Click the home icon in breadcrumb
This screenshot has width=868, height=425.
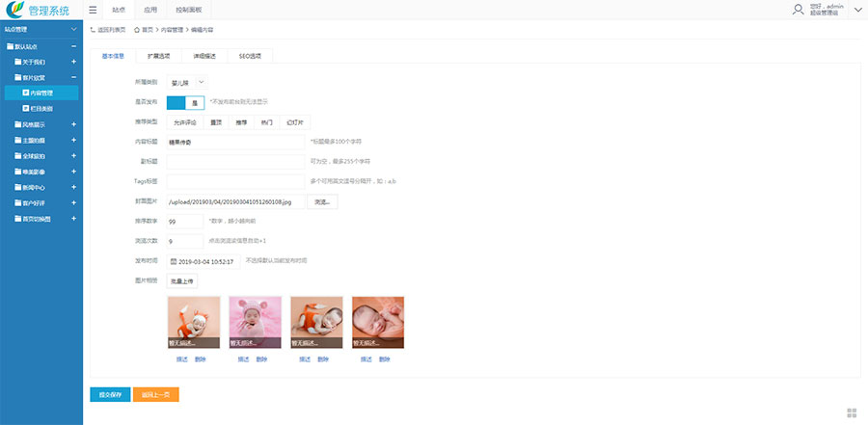137,30
